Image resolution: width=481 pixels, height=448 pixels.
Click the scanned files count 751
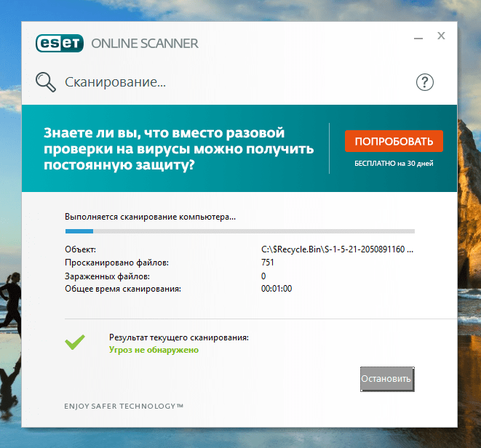click(268, 263)
